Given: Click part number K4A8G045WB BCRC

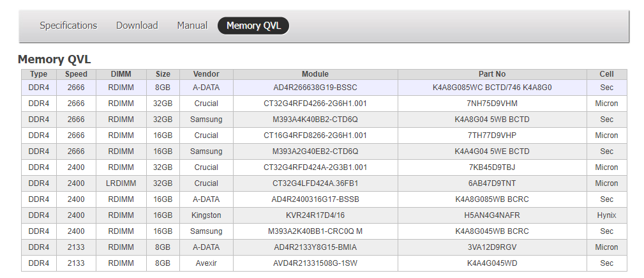Looking at the screenshot, I should 492,231.
